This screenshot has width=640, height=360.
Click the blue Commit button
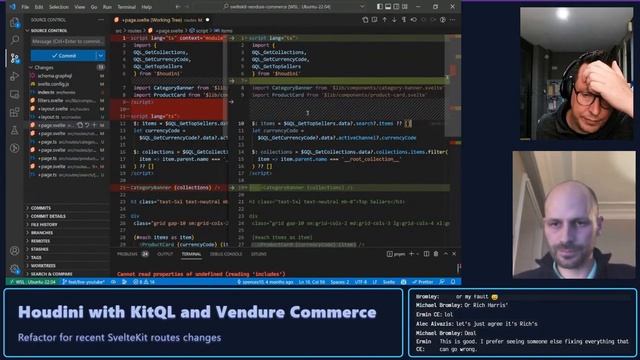tap(64, 56)
